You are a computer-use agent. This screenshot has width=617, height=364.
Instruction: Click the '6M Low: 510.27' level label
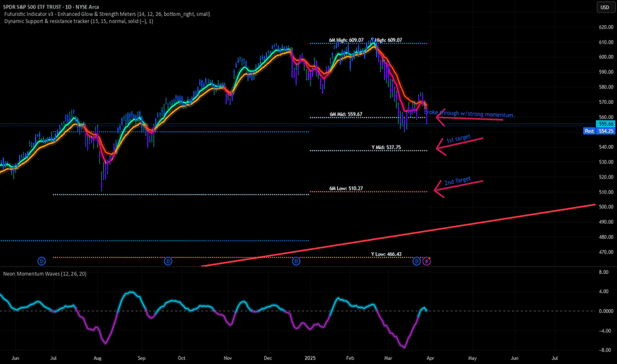coord(346,189)
